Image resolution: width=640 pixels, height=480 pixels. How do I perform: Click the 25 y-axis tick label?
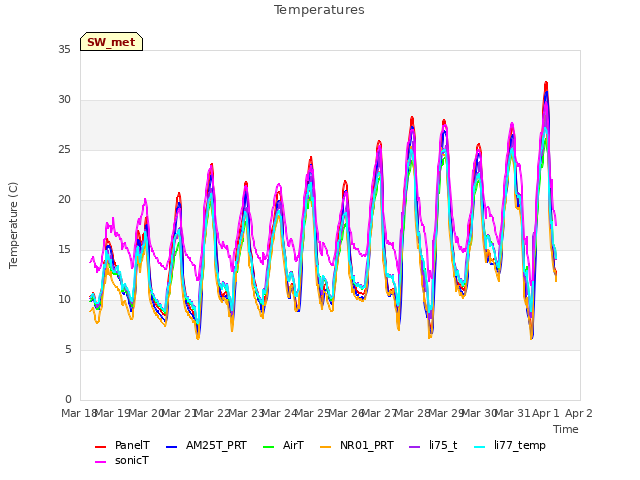pos(64,149)
